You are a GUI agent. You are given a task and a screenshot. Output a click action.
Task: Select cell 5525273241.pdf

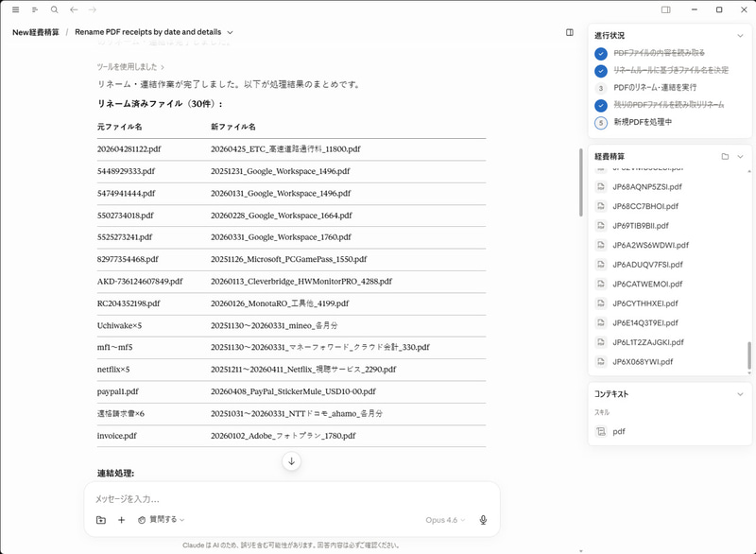125,237
